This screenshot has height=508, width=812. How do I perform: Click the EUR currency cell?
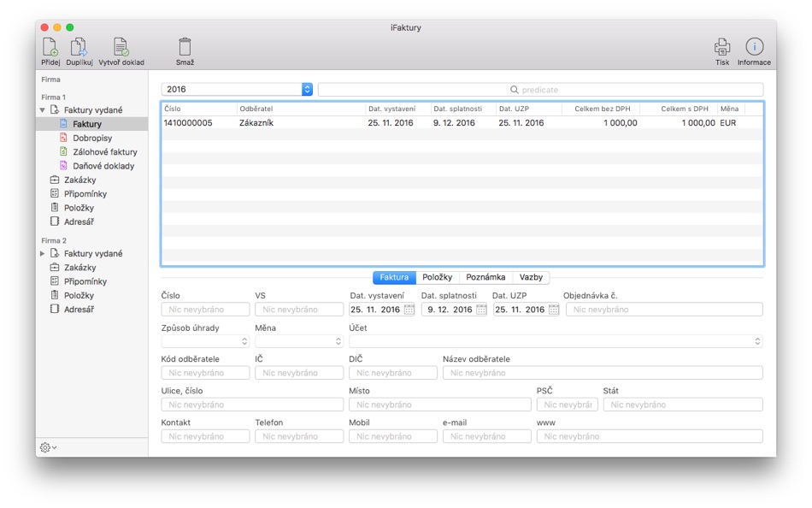[x=727, y=123]
